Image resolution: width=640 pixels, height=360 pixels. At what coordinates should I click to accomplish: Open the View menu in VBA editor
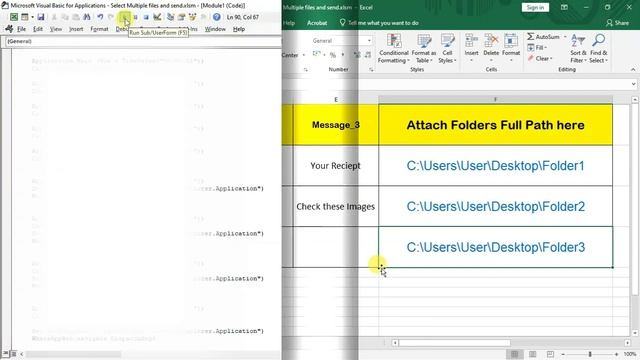click(56, 29)
